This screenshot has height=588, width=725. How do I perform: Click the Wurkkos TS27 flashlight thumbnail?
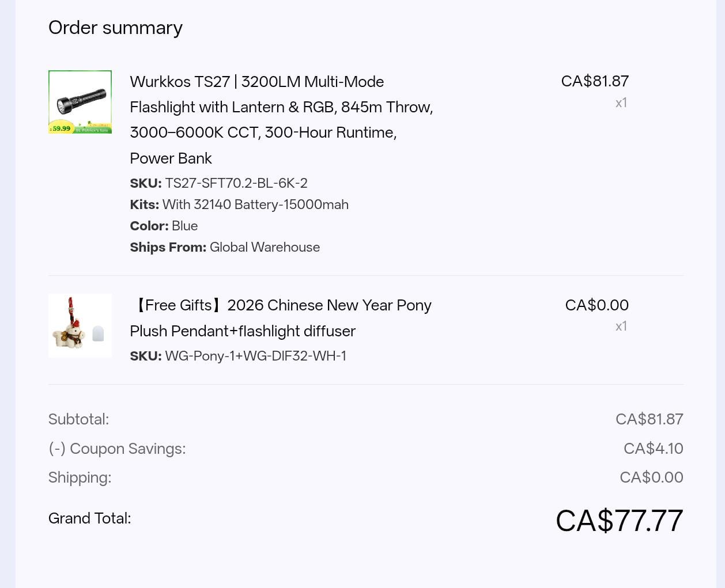[80, 102]
